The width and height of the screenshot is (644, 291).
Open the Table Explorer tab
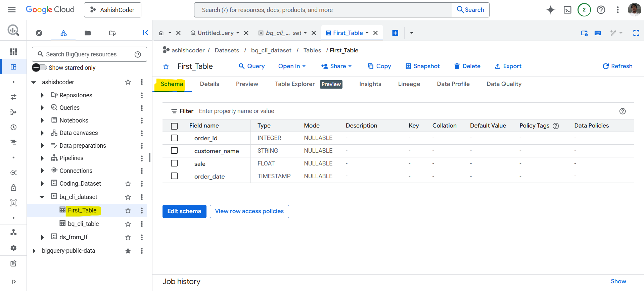pyautogui.click(x=295, y=84)
